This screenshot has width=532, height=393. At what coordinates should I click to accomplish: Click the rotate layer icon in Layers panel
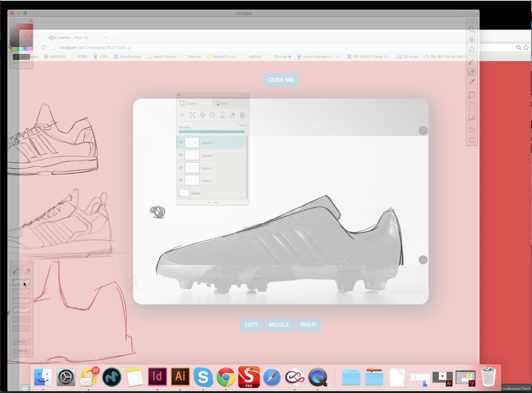coord(212,115)
